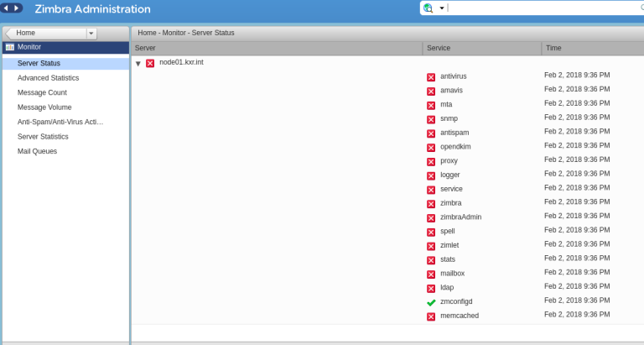The width and height of the screenshot is (644, 345).
Task: Open the search type dropdown arrow
Action: point(442,8)
